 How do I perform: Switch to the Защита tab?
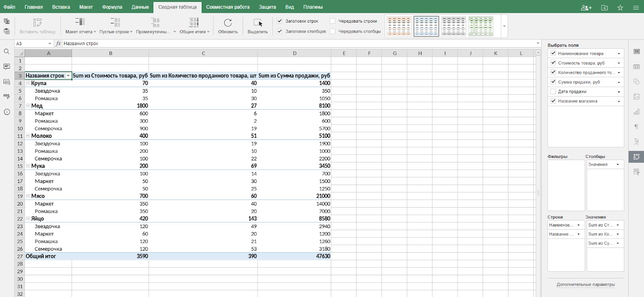(x=268, y=7)
